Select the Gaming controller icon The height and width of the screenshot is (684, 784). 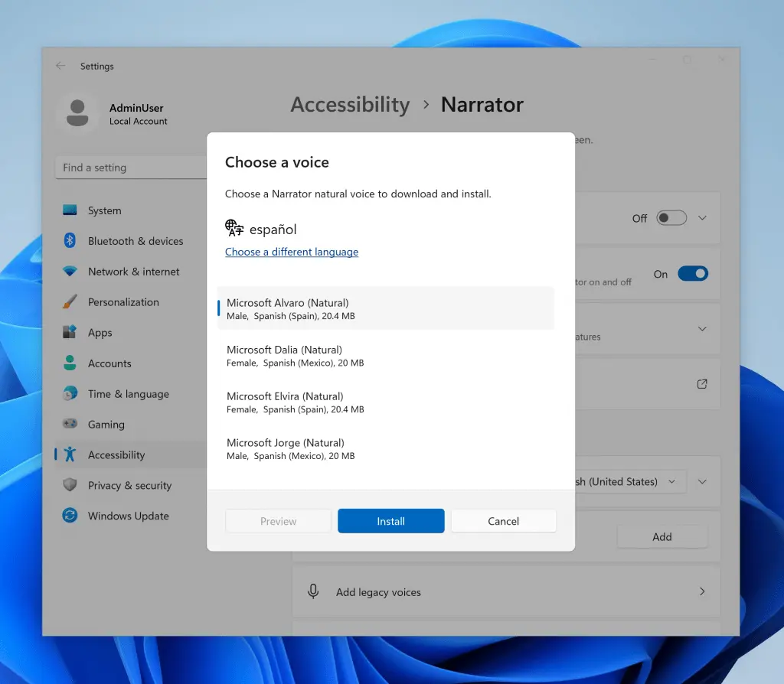point(70,425)
